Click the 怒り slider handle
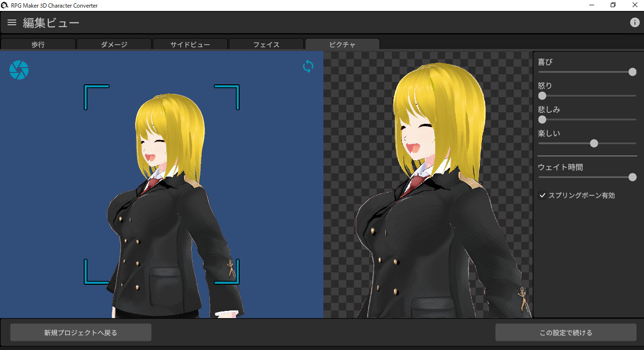644x350 pixels. click(542, 96)
